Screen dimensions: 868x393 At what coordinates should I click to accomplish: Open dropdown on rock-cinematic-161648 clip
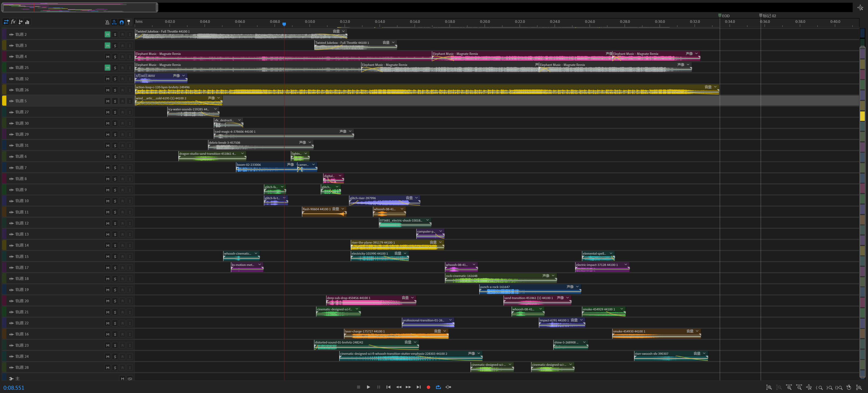pos(553,275)
